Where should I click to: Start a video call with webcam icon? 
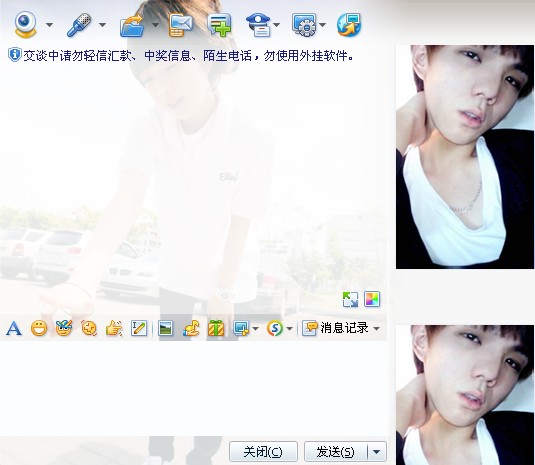25,25
